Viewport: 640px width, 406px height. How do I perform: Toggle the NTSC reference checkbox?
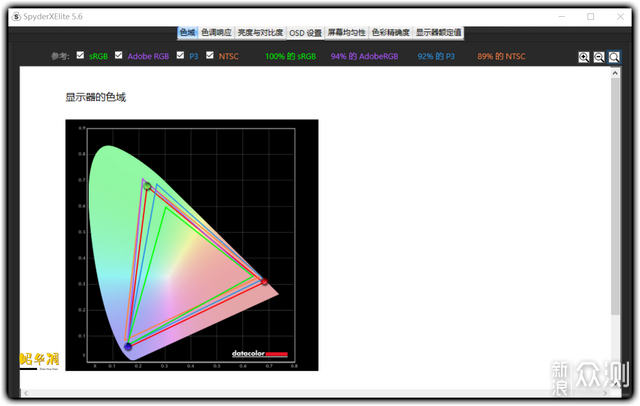(210, 55)
